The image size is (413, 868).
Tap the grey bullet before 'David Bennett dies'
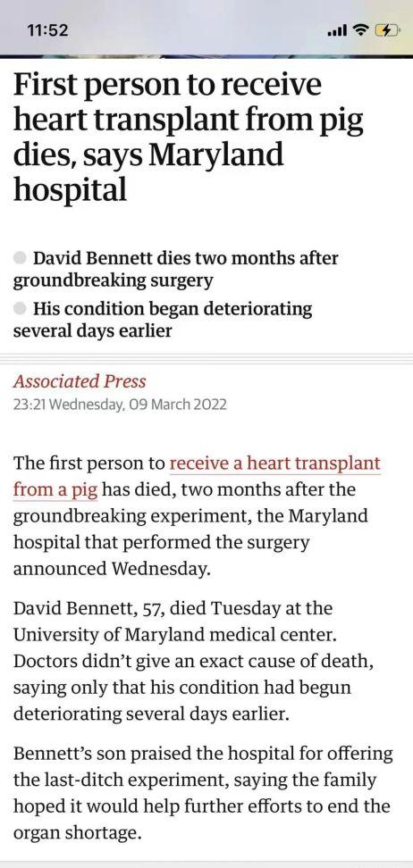click(20, 258)
